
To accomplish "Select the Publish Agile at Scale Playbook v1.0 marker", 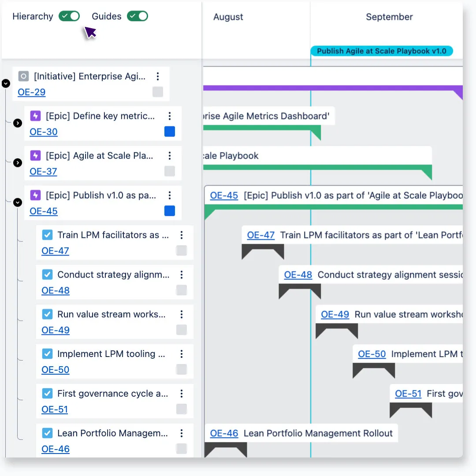I will click(x=381, y=51).
